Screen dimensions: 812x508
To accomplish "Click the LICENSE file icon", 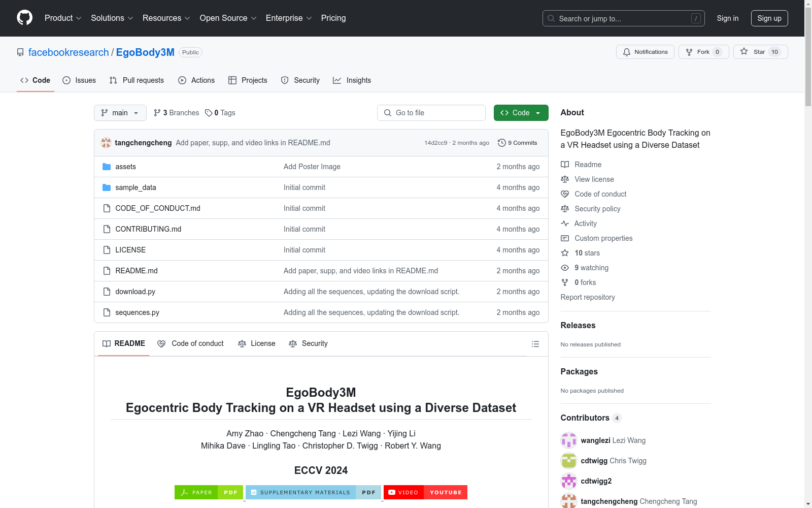I will (107, 250).
